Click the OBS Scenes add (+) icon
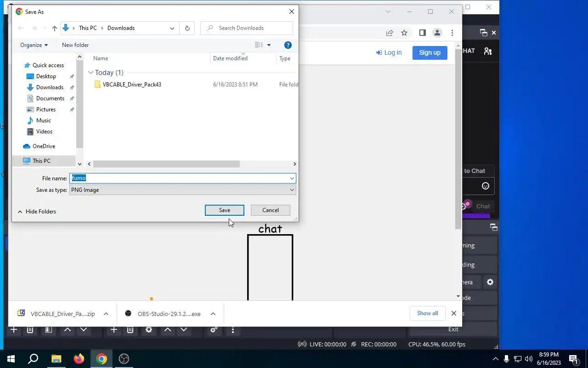Image resolution: width=588 pixels, height=368 pixels. 14,330
